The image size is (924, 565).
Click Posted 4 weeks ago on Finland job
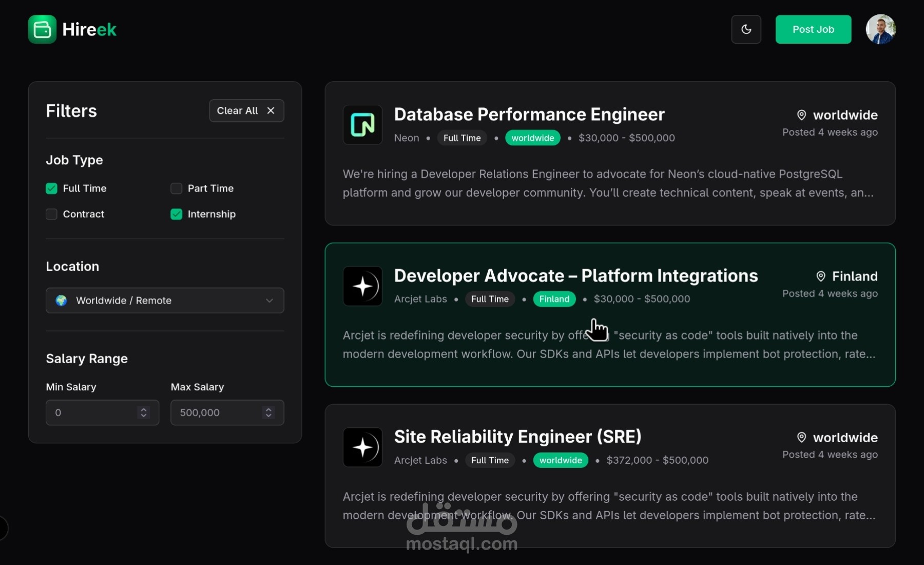pyautogui.click(x=830, y=293)
